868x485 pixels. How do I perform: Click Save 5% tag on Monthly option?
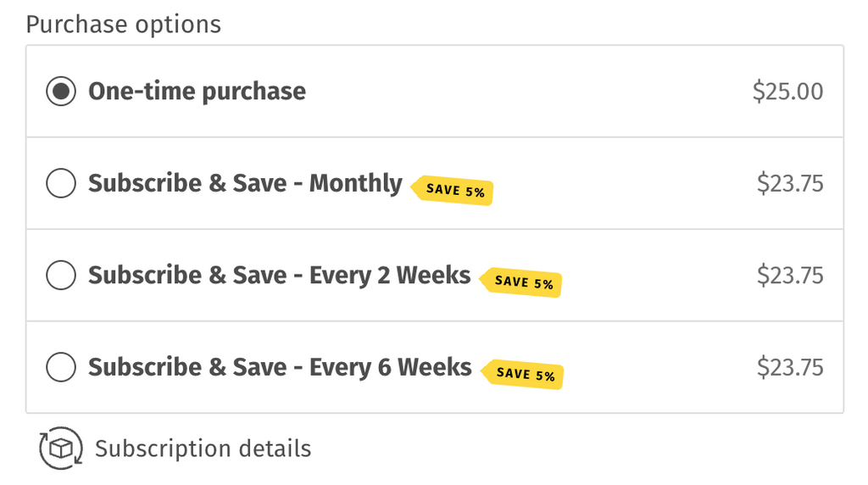(x=453, y=191)
